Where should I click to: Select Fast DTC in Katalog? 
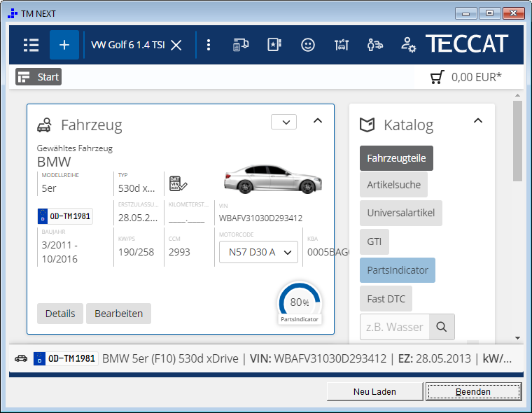[386, 299]
